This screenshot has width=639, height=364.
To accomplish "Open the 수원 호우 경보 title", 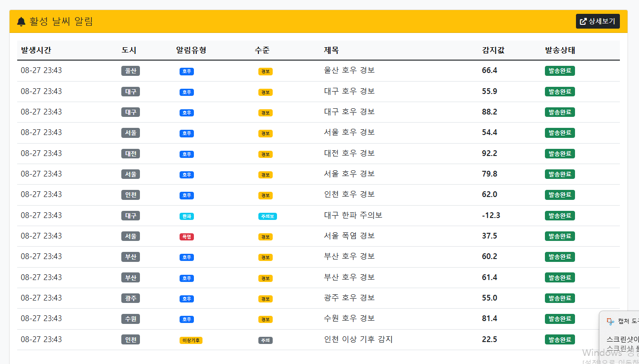I will point(349,318).
